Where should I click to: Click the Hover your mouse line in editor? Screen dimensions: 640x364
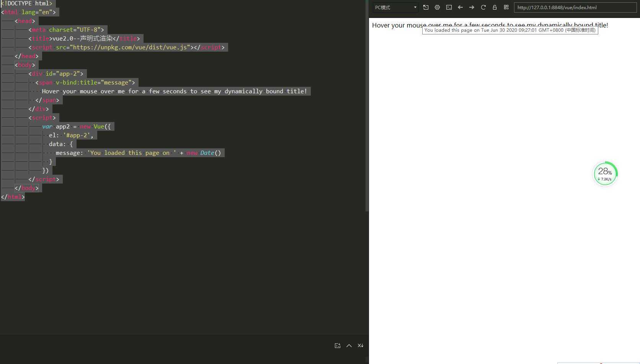point(174,91)
